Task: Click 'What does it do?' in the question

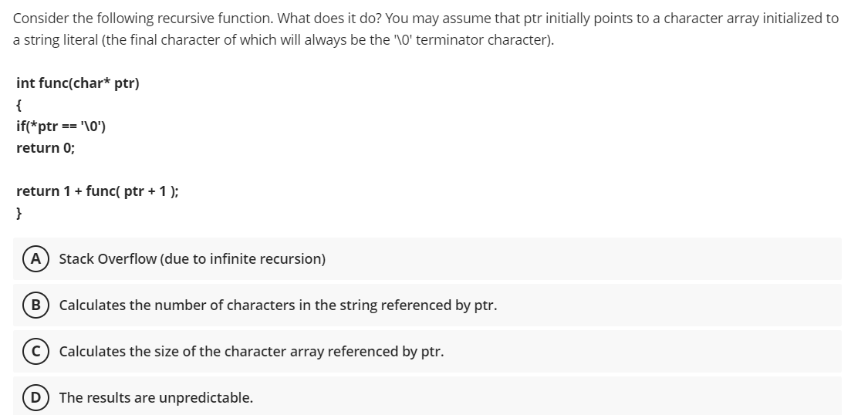Action: [329, 19]
